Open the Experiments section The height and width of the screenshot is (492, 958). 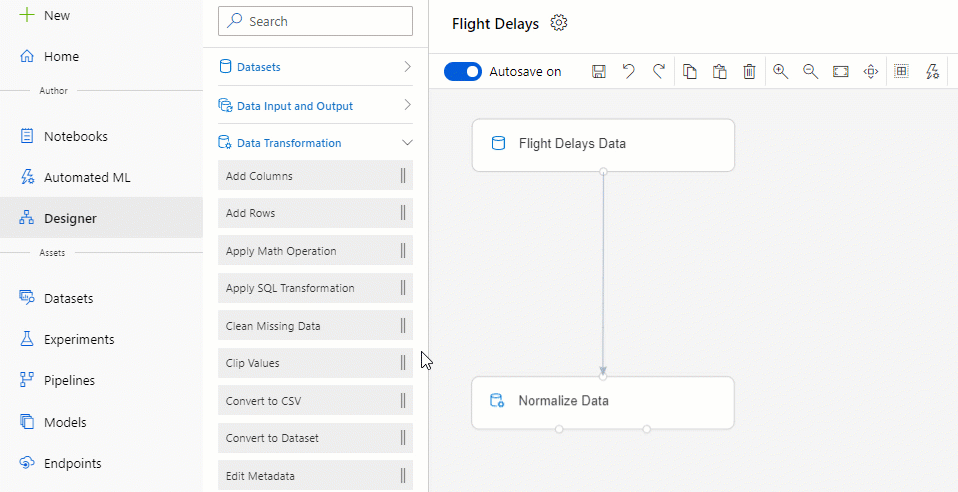pyautogui.click(x=79, y=339)
